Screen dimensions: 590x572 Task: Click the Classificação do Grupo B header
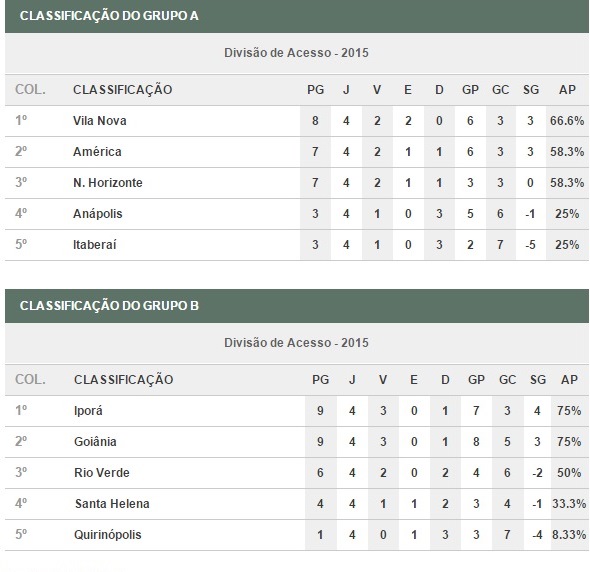pos(109,306)
